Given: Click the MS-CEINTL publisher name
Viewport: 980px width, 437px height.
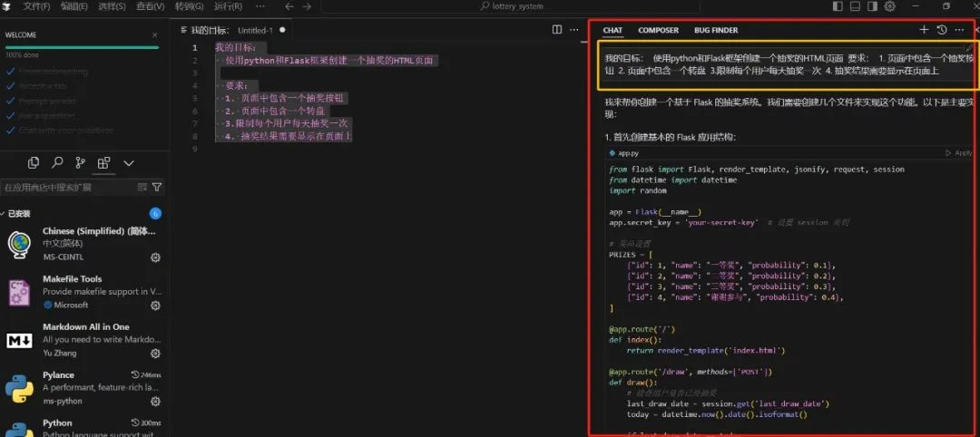Looking at the screenshot, I should pyautogui.click(x=64, y=257).
